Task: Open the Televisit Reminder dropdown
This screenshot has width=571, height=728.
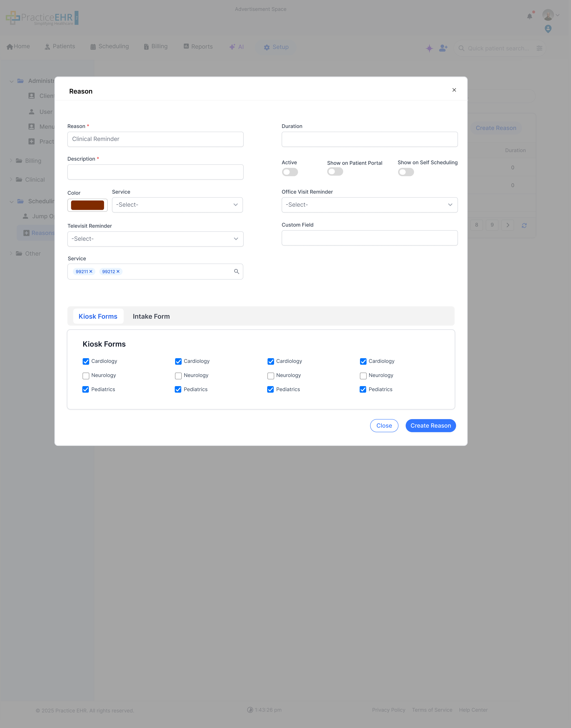Action: 156,239
